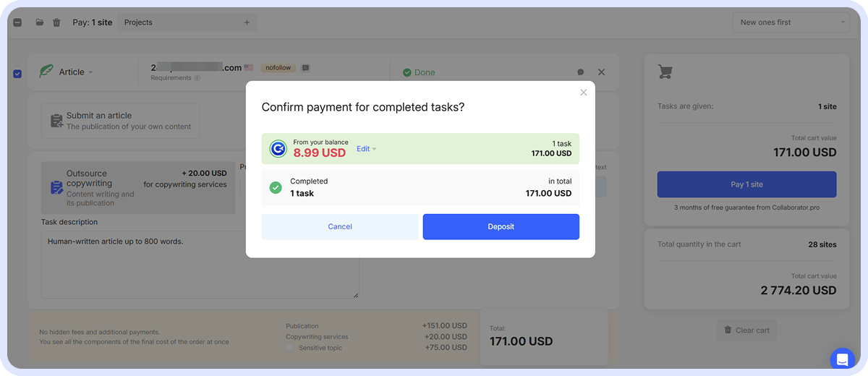Add a new project tab with plus

pyautogui.click(x=247, y=22)
